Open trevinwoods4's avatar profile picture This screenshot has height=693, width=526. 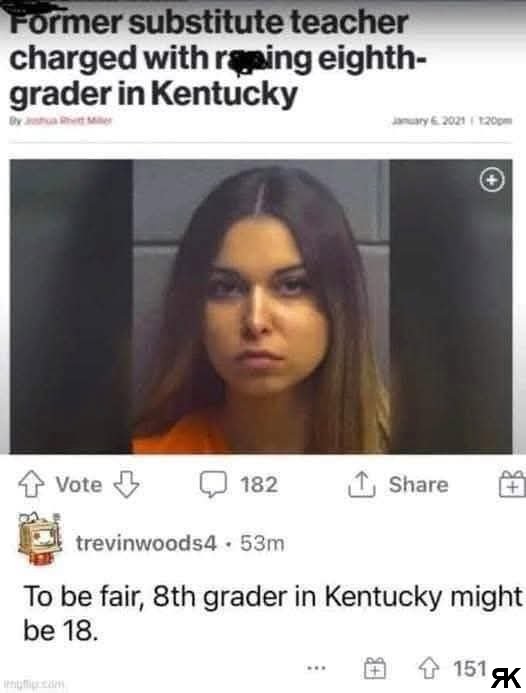pos(40,539)
